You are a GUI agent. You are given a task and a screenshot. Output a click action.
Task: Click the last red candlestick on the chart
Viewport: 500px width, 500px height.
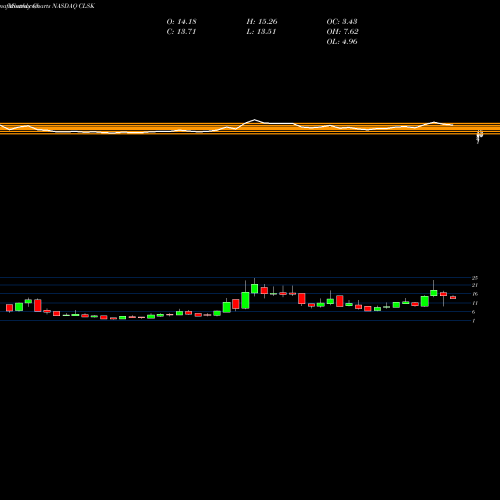453,297
